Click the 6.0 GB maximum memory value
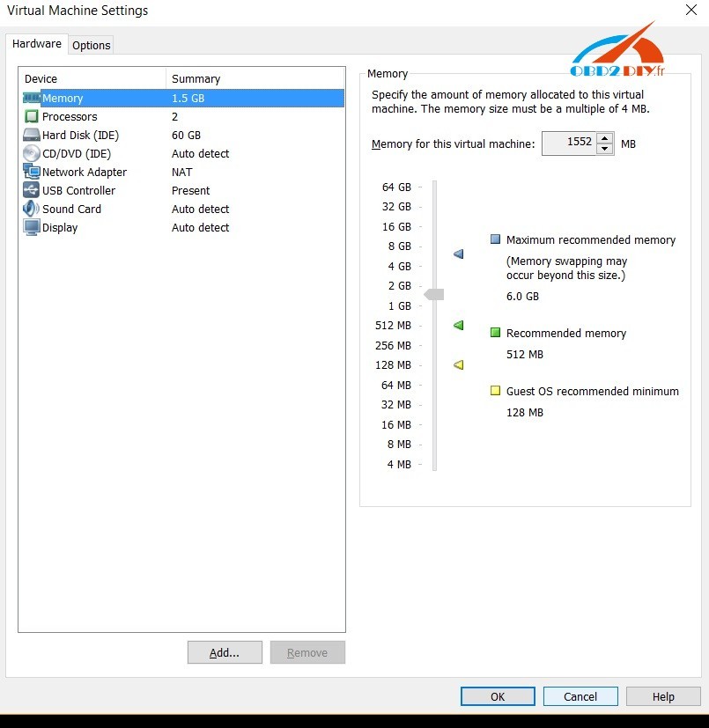The height and width of the screenshot is (728, 709). [522, 296]
